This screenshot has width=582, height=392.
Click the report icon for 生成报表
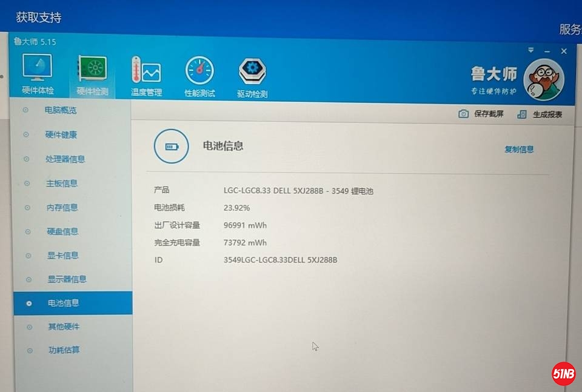[x=522, y=115]
